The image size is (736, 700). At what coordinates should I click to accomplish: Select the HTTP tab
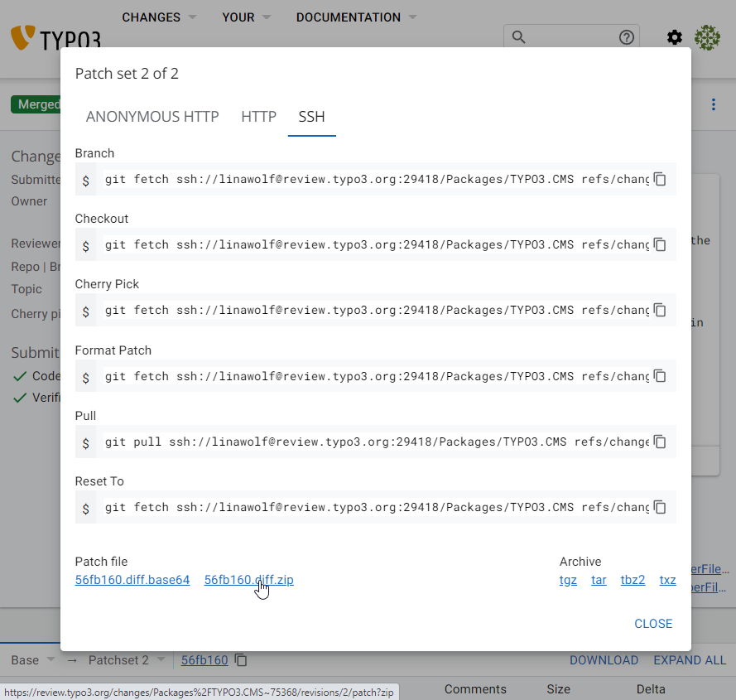point(258,117)
